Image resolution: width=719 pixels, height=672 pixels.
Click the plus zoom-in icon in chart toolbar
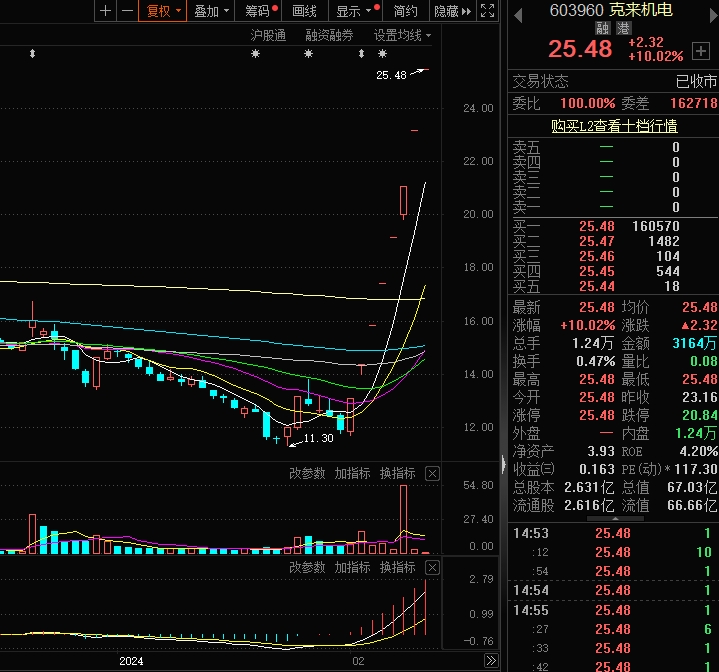(106, 11)
